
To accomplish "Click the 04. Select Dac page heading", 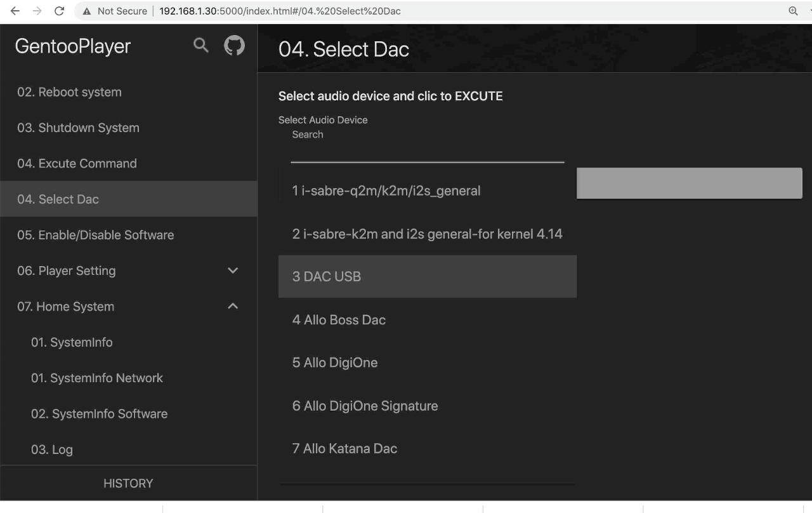I will tap(344, 50).
